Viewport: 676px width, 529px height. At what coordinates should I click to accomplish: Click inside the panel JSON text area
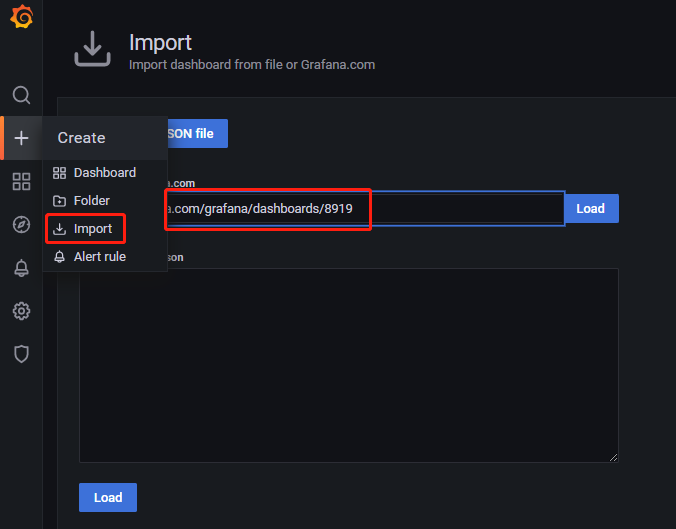click(349, 366)
